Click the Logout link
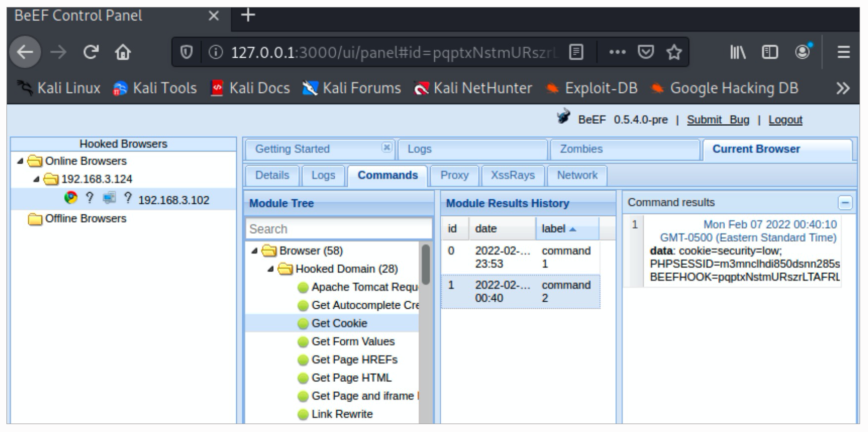The image size is (868, 432). tap(785, 120)
